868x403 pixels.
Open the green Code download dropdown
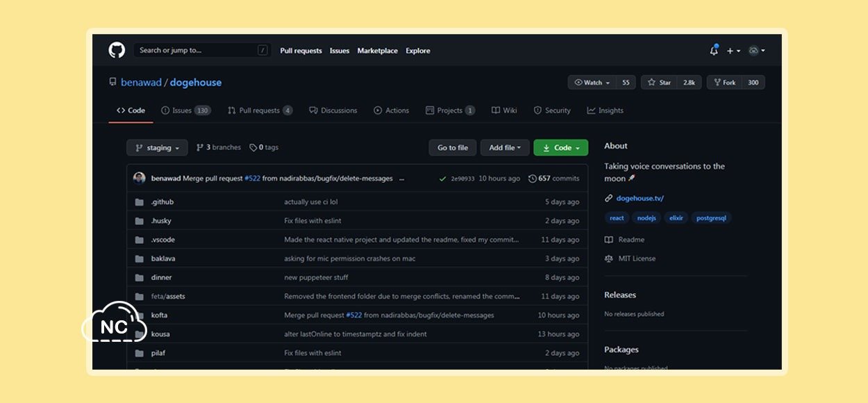[560, 148]
